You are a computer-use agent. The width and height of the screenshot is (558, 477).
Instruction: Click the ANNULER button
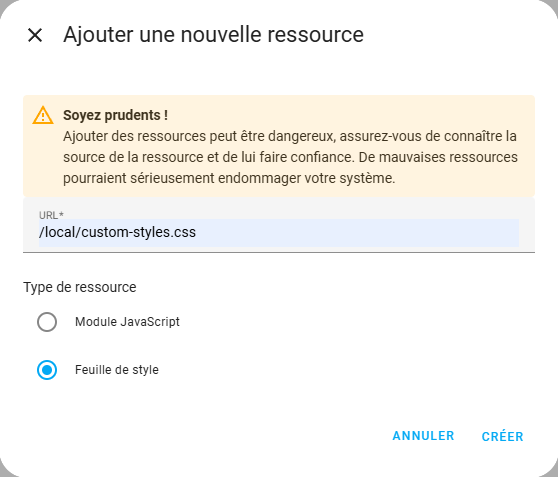[423, 436]
